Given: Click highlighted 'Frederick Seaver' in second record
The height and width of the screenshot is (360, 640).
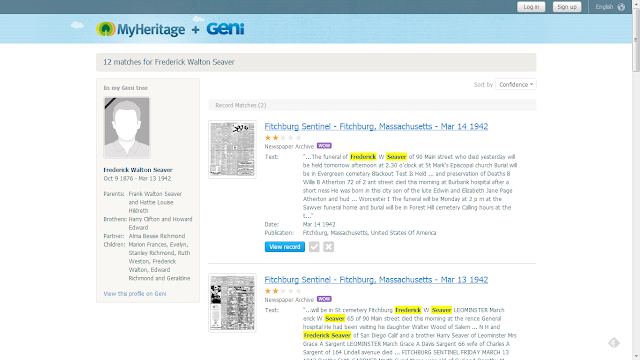Looking at the screenshot, I should click(x=327, y=336).
